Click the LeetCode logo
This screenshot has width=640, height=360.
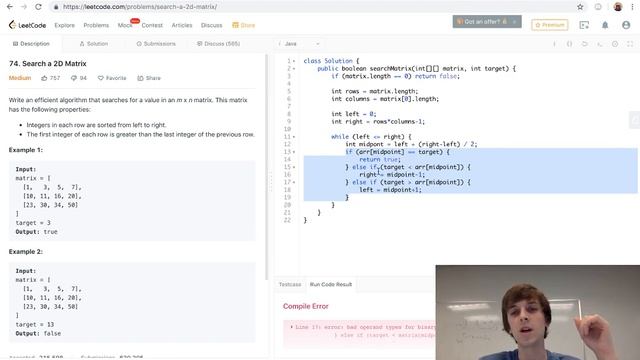pos(27,25)
